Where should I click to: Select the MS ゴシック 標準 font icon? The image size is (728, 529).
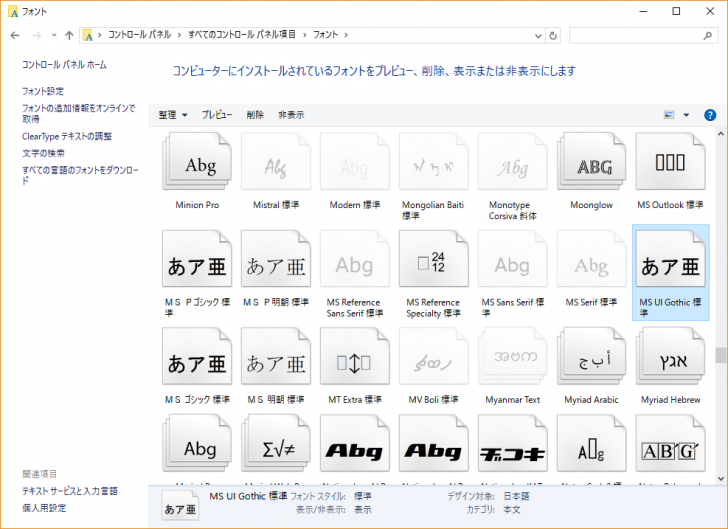(197, 356)
